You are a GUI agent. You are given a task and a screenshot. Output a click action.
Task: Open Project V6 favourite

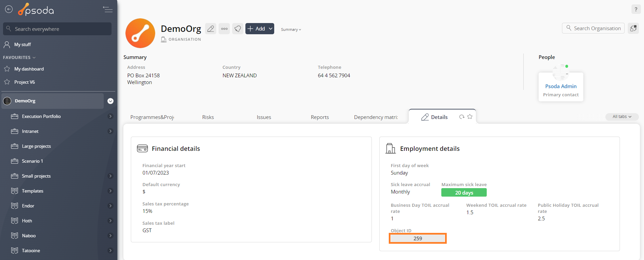(24, 82)
